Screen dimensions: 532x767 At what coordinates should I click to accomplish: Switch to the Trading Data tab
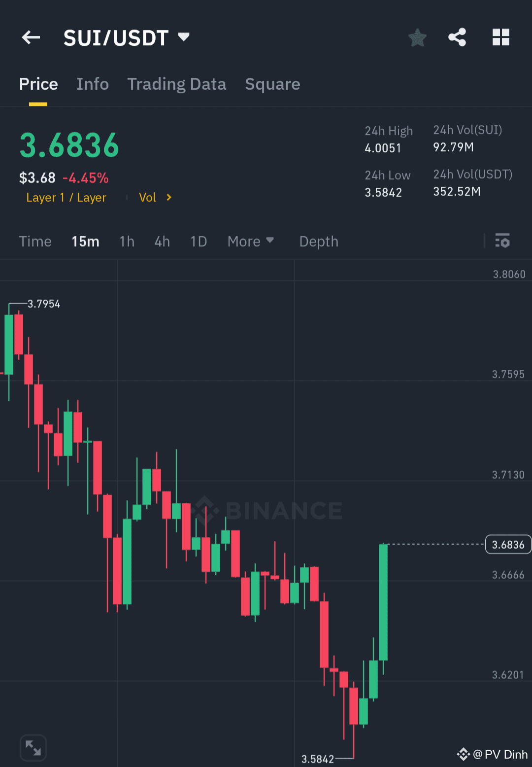tap(176, 84)
